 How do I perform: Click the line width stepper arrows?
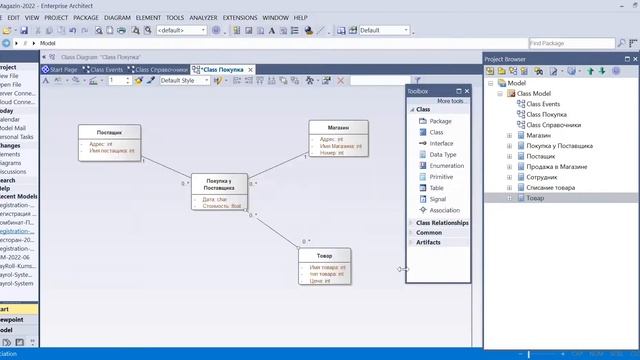128,80
